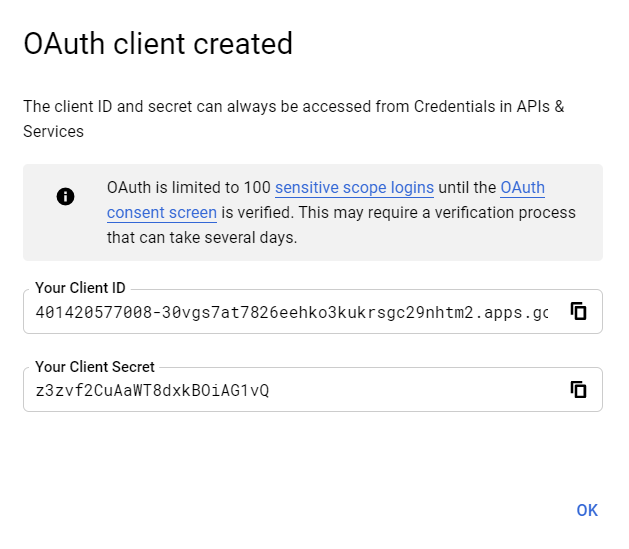Click the info icon in the notice
The width and height of the screenshot is (629, 549).
coord(66,196)
